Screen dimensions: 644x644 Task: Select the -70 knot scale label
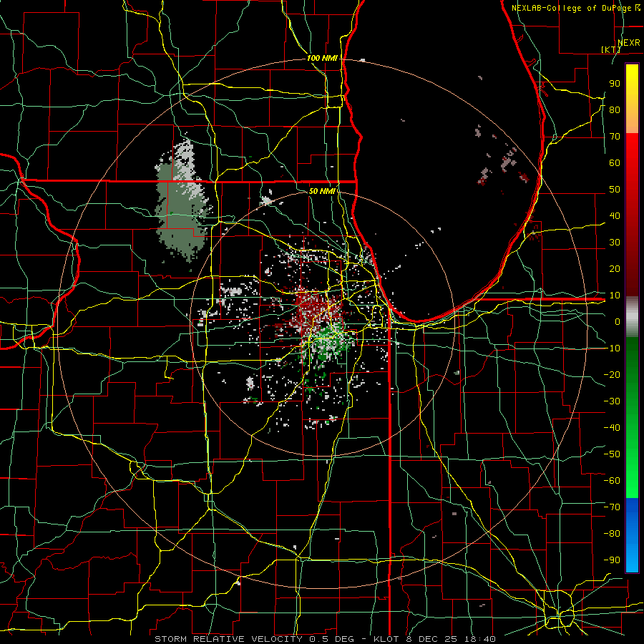[x=612, y=507]
